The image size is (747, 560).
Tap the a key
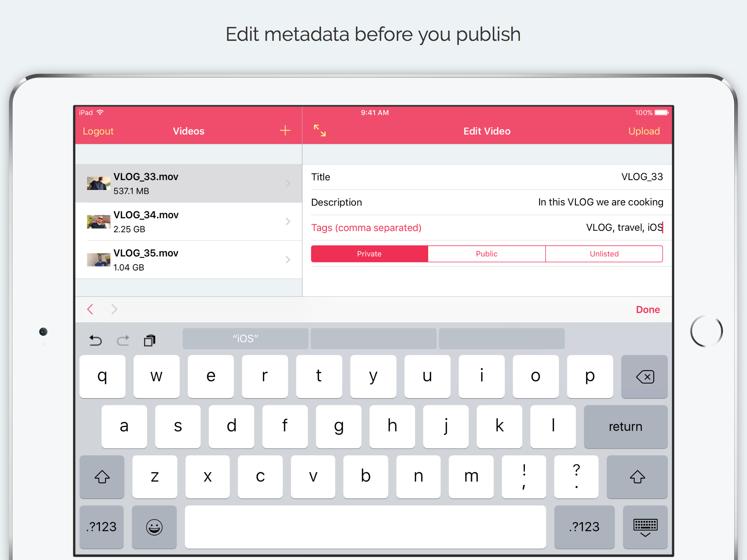pos(124,427)
